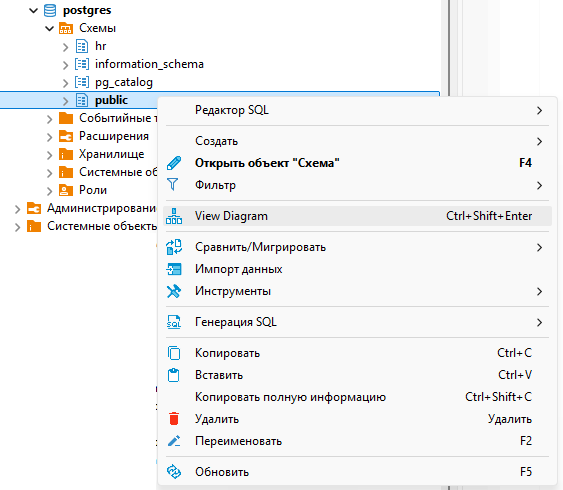
Task: Click the Роли folder icon
Action: point(66,190)
